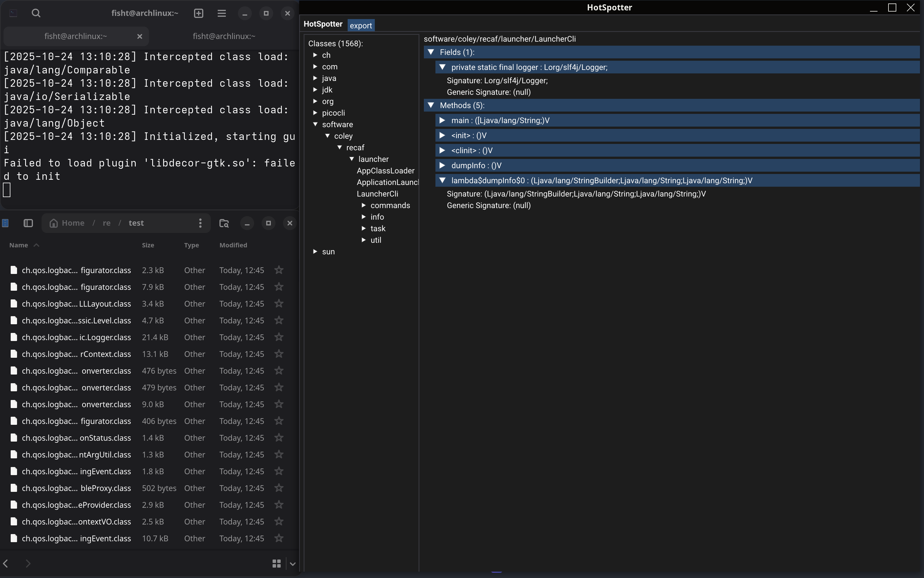Expand the info package node
The height and width of the screenshot is (578, 924).
coord(364,217)
